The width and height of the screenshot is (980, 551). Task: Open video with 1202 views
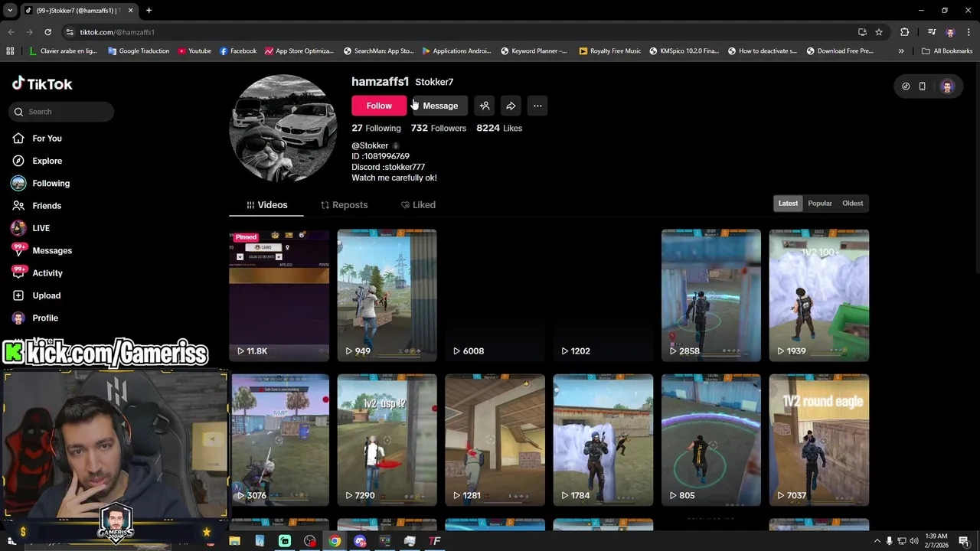tap(603, 295)
